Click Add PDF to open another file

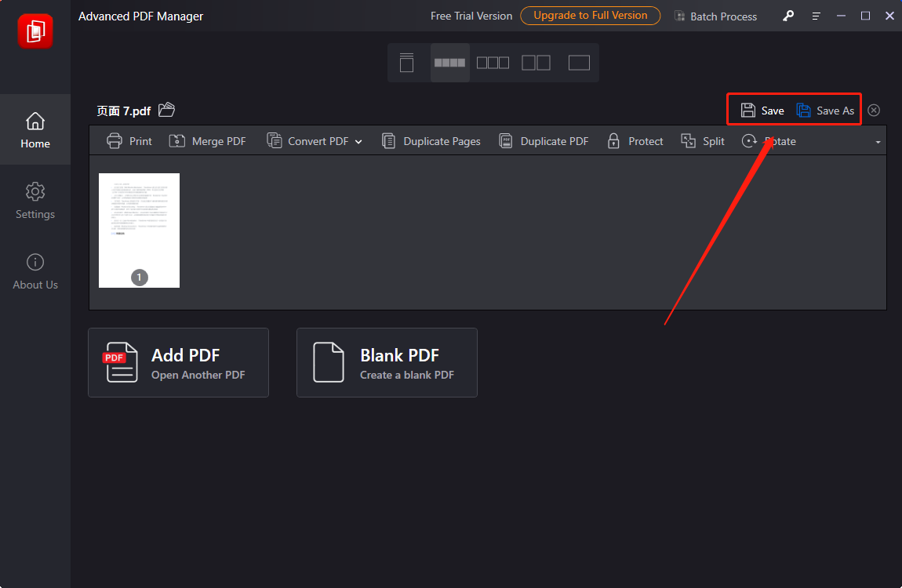coord(178,363)
